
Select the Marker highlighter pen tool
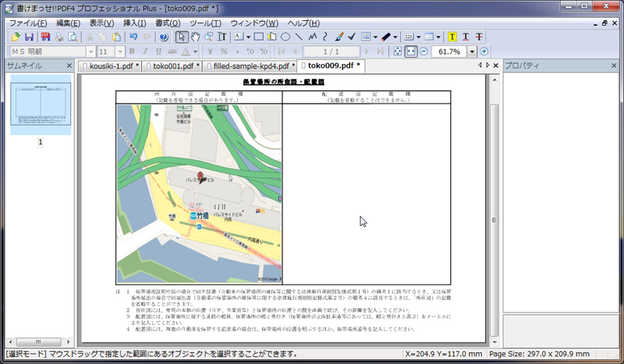(385, 37)
